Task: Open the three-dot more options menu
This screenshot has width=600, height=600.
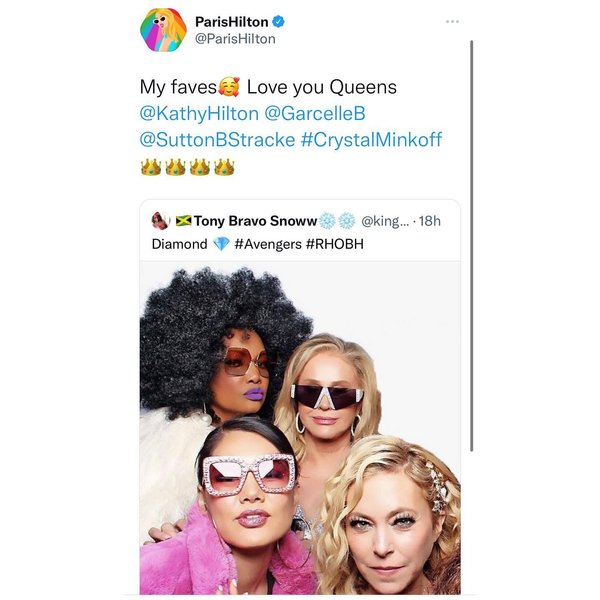Action: (x=452, y=21)
